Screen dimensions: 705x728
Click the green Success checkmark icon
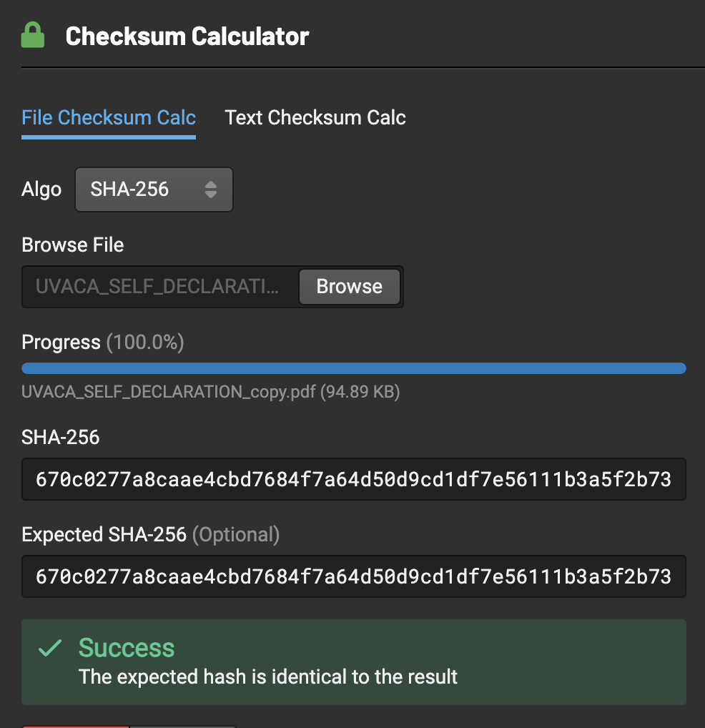pyautogui.click(x=49, y=649)
